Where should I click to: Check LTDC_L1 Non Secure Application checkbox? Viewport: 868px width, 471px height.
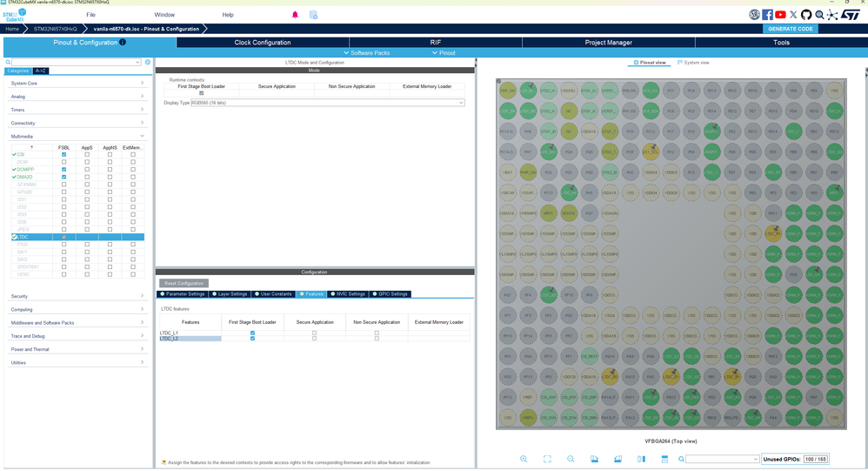pos(377,333)
